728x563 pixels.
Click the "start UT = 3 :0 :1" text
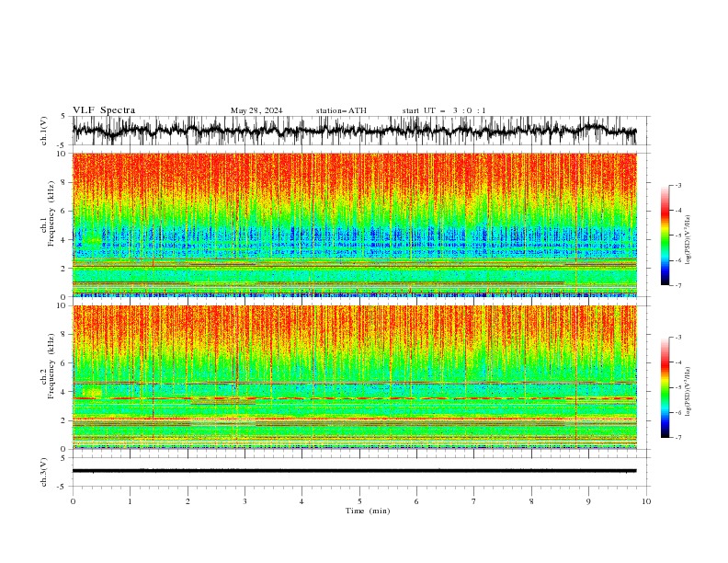tap(444, 110)
